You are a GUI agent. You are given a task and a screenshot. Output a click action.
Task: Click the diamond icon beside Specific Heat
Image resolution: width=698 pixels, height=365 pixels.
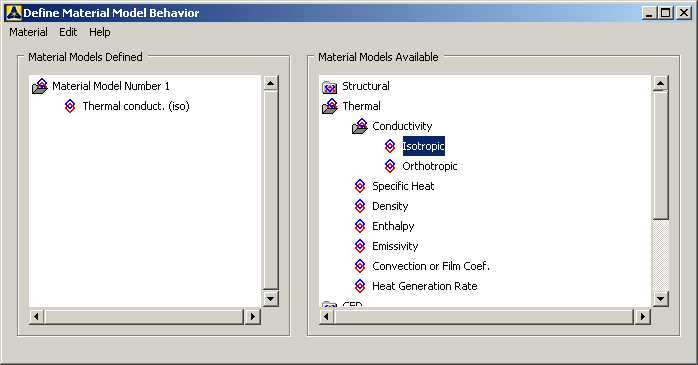pyautogui.click(x=360, y=186)
